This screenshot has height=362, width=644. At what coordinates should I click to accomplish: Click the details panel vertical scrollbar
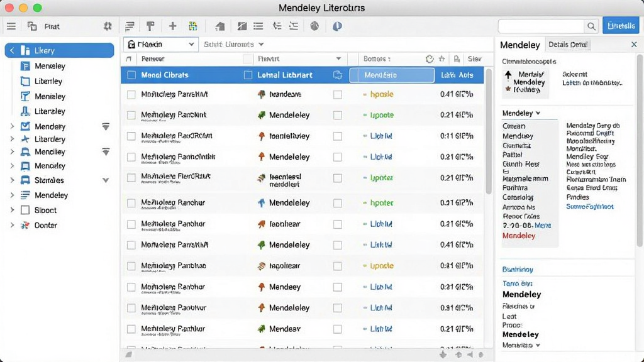(x=640, y=150)
